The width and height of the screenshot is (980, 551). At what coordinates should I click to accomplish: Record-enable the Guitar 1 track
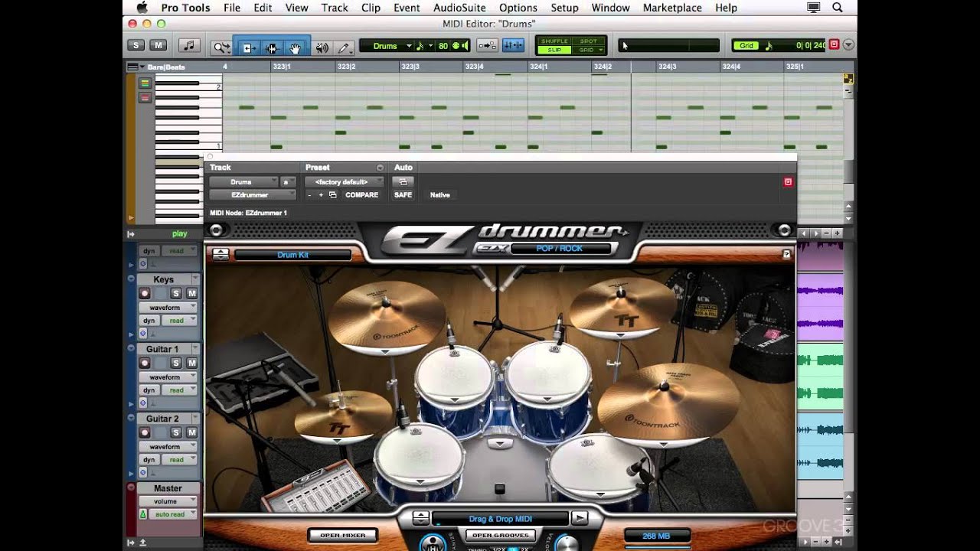coord(144,363)
